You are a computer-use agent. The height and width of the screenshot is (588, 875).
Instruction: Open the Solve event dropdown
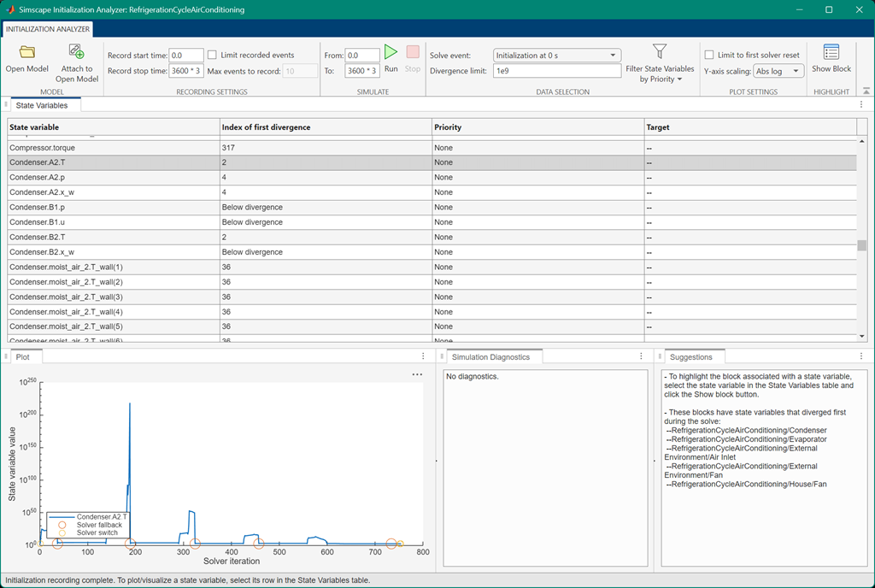click(x=556, y=55)
